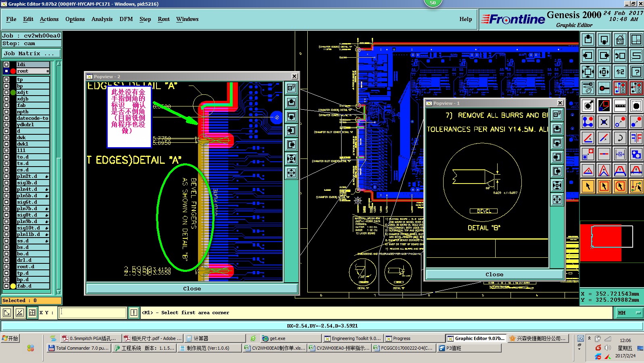Image resolution: width=644 pixels, height=363 pixels.
Task: Select the sig10t.d layer name
Action: (33, 228)
